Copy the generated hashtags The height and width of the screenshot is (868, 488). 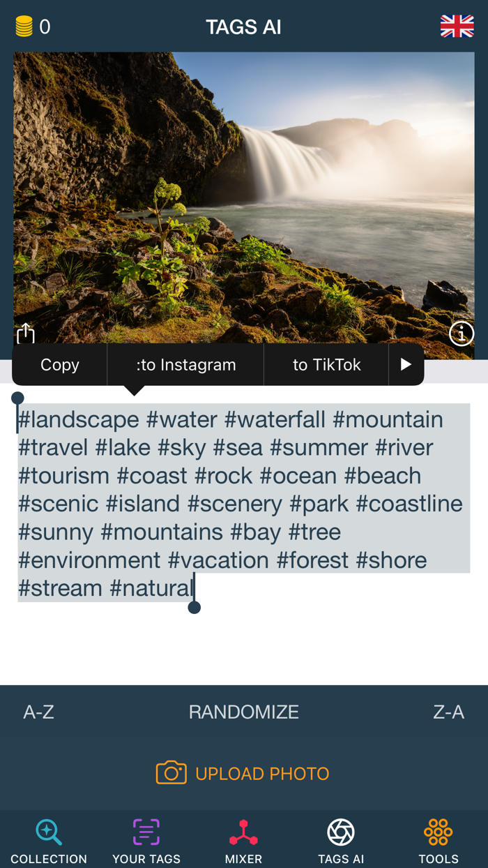pos(59,364)
